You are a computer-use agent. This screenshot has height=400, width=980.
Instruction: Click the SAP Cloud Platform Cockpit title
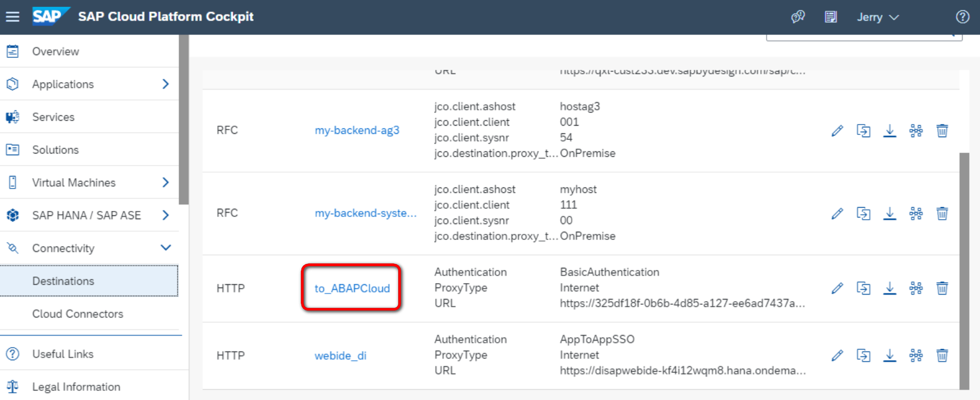point(166,17)
